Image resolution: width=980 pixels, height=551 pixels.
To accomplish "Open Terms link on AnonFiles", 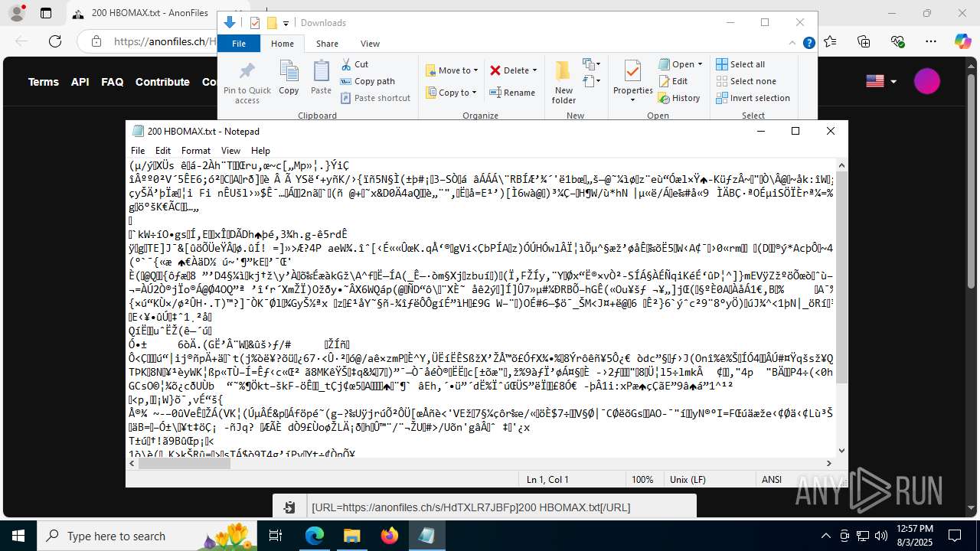I will click(44, 82).
